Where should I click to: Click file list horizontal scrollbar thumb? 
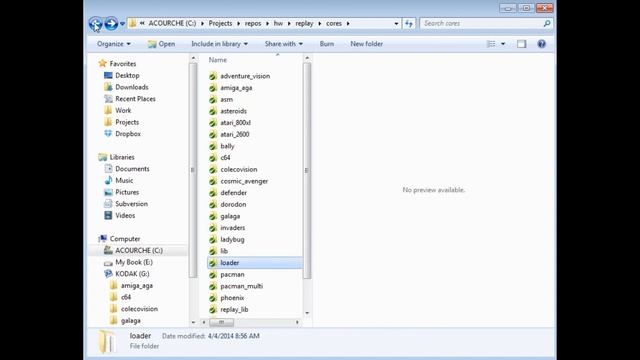[221, 322]
